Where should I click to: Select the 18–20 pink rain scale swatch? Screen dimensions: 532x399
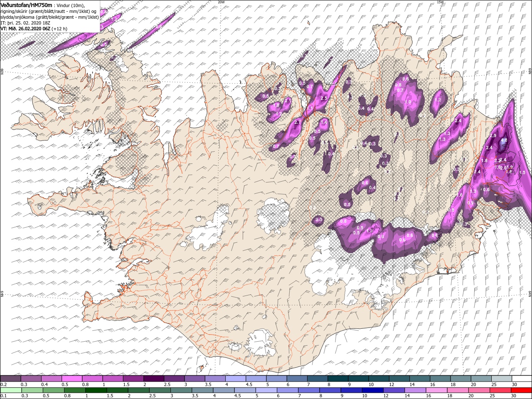(458, 390)
